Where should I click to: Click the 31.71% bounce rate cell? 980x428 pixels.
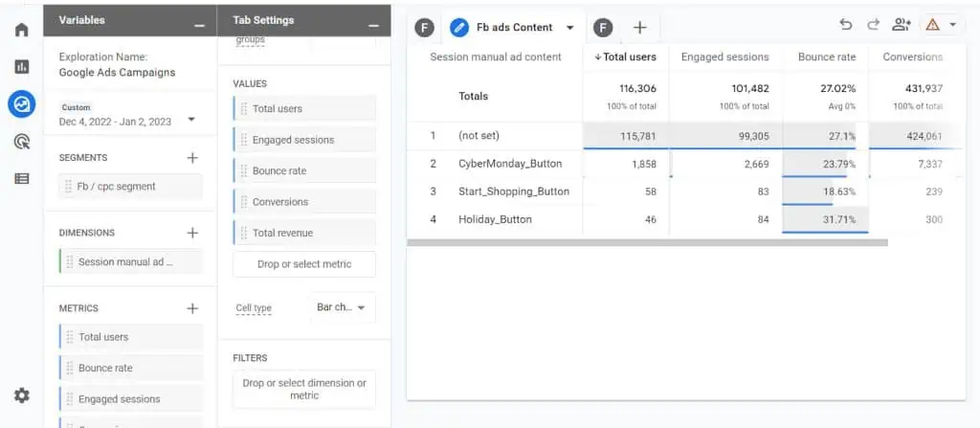(825, 219)
